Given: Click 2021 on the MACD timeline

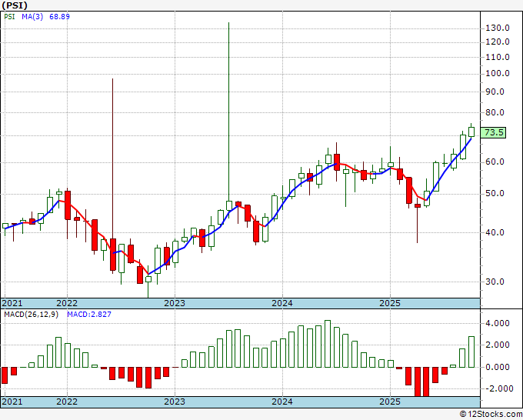Looking at the screenshot, I should point(12,402).
